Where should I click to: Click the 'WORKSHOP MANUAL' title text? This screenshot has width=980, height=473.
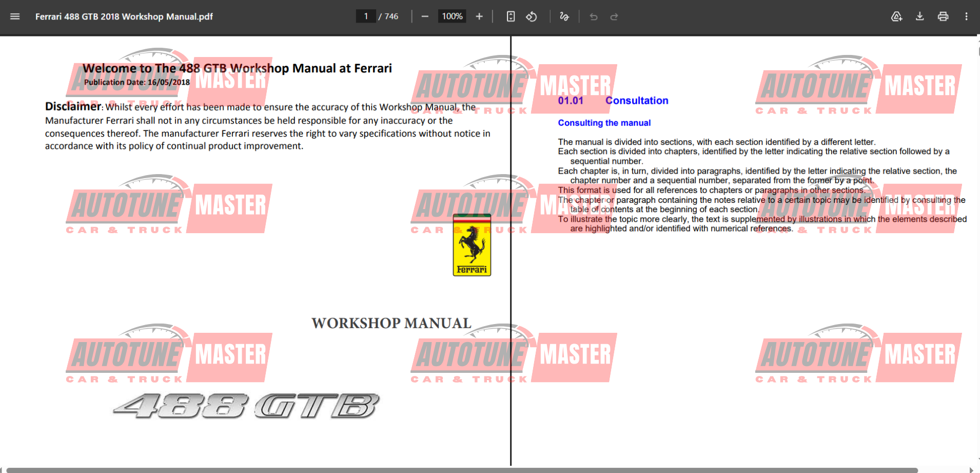(391, 323)
